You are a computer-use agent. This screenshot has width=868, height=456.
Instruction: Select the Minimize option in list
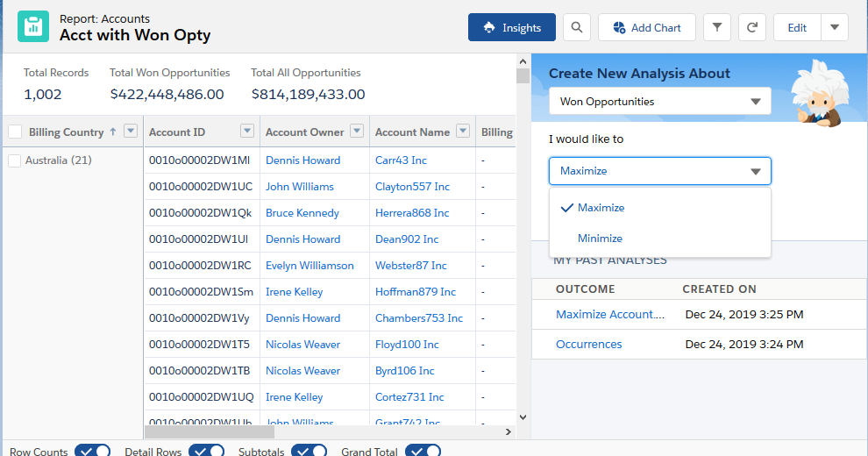tap(660, 239)
